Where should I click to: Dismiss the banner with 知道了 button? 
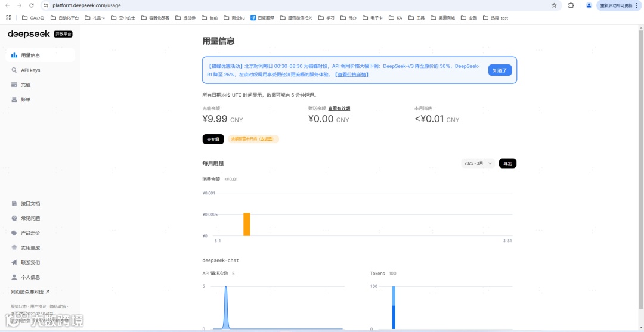pyautogui.click(x=500, y=70)
